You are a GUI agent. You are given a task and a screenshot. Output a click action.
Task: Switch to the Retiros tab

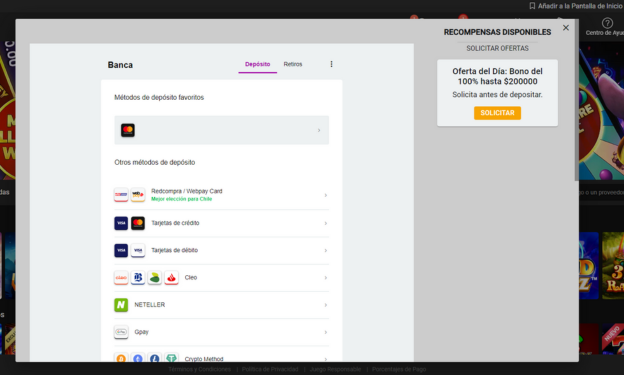point(293,64)
